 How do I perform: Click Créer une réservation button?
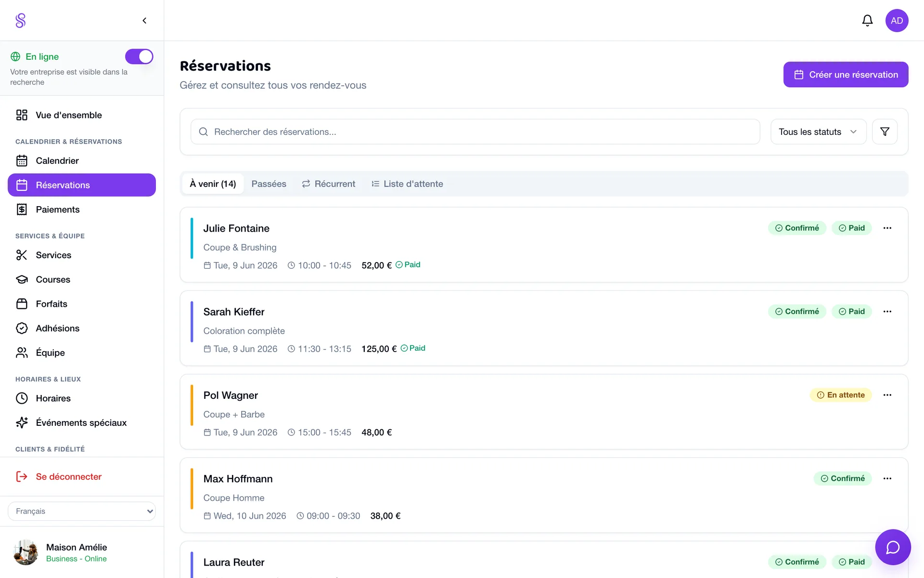pyautogui.click(x=846, y=75)
